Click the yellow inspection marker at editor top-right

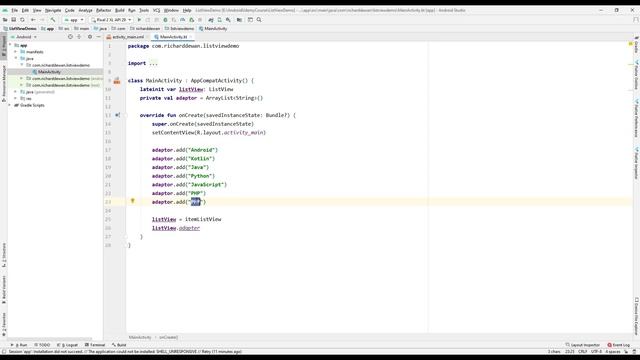pyautogui.click(x=631, y=44)
